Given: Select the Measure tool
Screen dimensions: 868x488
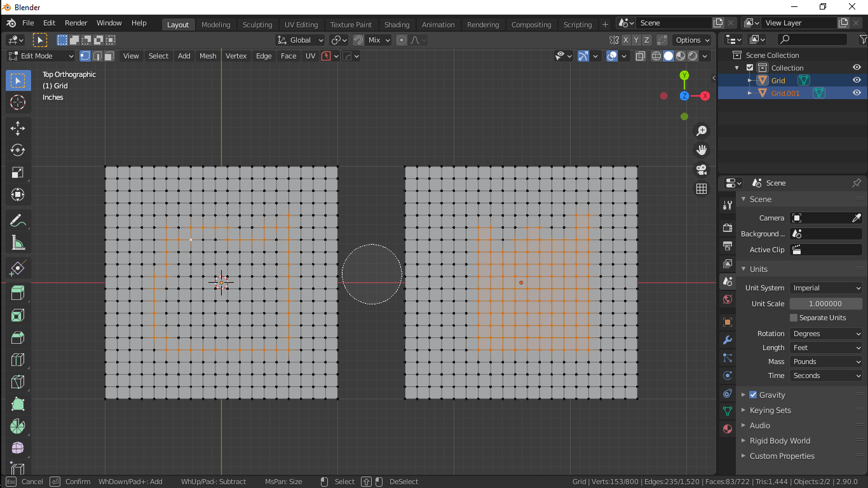Looking at the screenshot, I should (x=18, y=243).
